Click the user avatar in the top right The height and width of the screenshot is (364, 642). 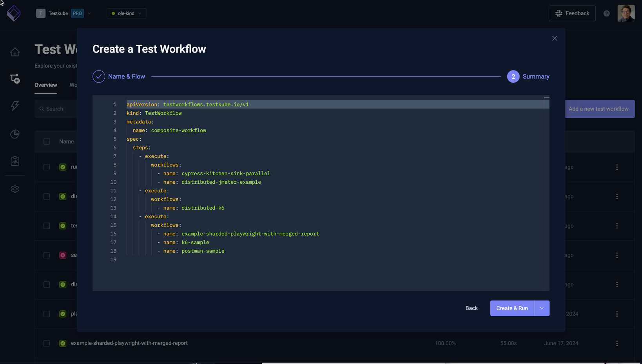coord(626,13)
